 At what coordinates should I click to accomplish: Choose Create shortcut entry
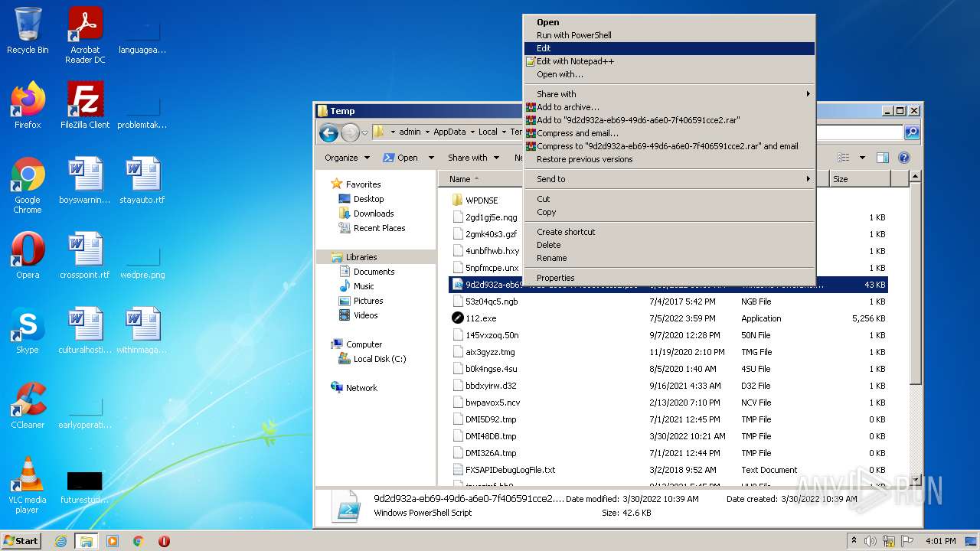click(x=669, y=232)
